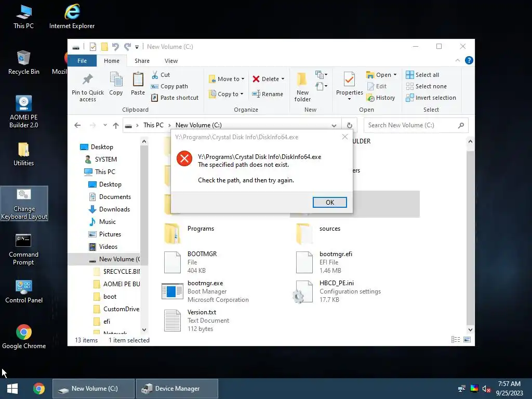This screenshot has width=532, height=399.
Task: Collapse the ribbon with the chevron
Action: point(457,60)
